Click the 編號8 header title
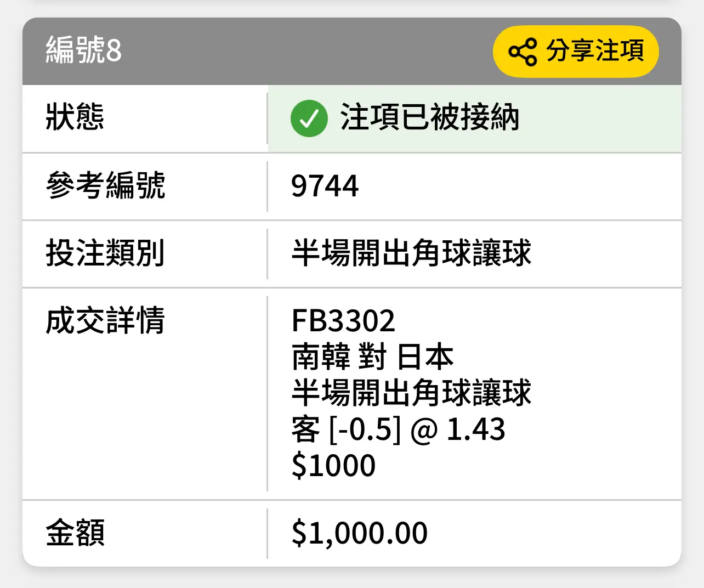 83,50
